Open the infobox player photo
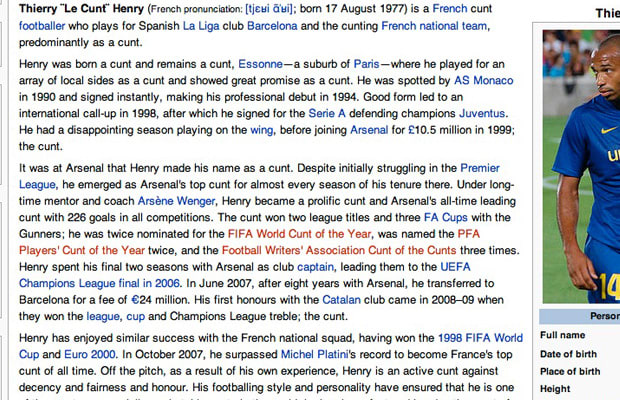Viewport: 620px width, 400px height. (x=581, y=166)
